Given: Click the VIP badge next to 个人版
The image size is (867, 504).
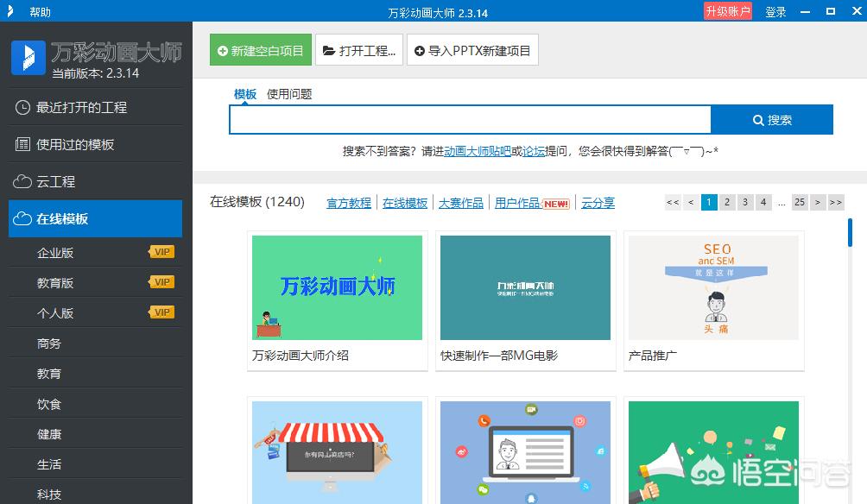Looking at the screenshot, I should pyautogui.click(x=161, y=312).
